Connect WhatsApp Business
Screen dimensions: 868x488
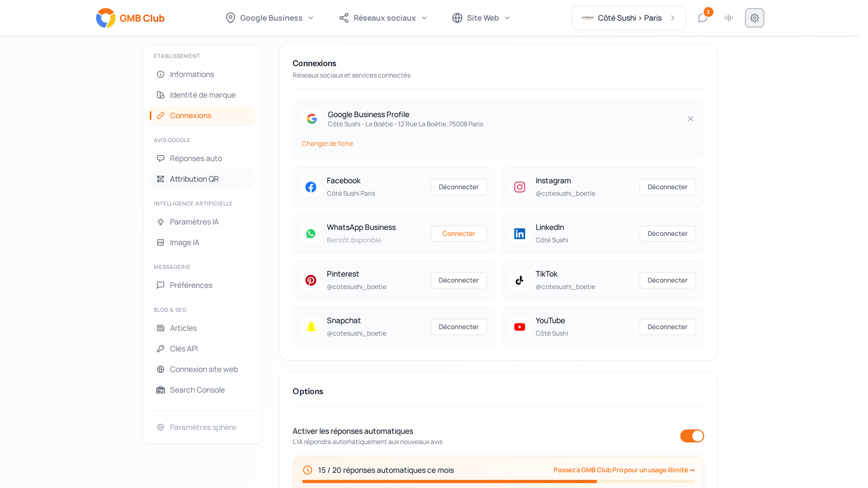click(459, 234)
